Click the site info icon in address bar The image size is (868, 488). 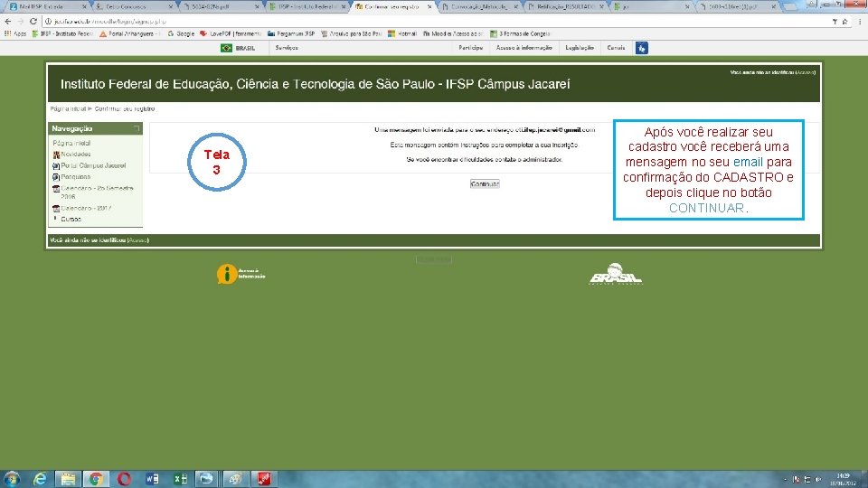(48, 22)
